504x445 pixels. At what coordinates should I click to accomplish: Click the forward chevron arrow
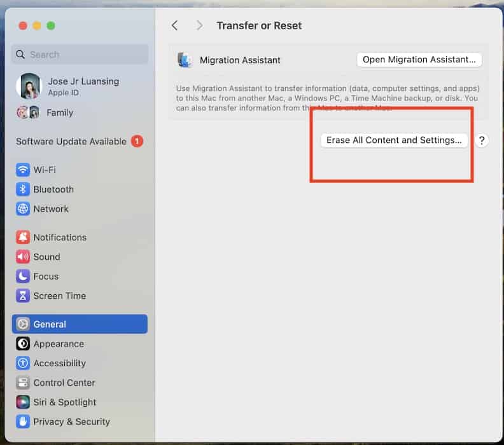[199, 25]
